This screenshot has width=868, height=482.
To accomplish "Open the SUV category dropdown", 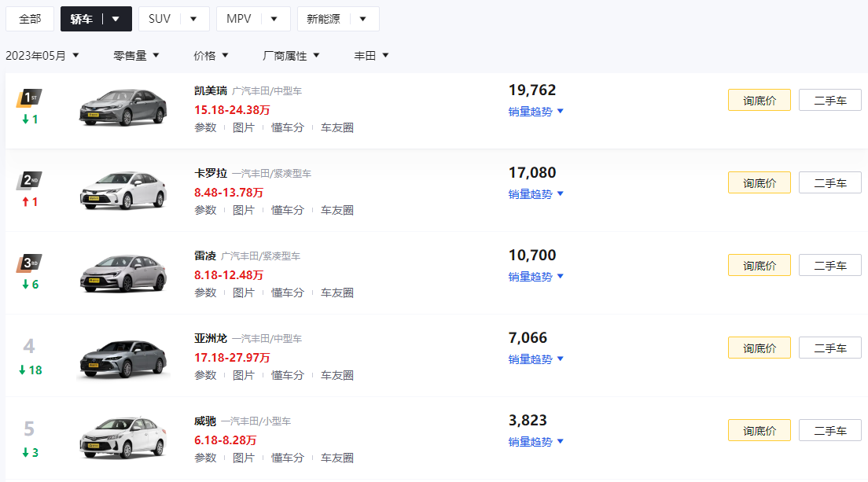I will click(193, 19).
